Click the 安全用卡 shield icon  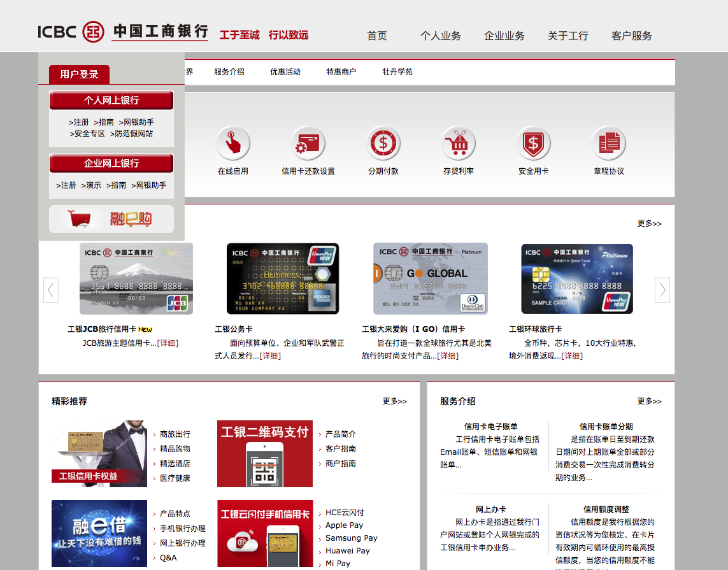534,143
